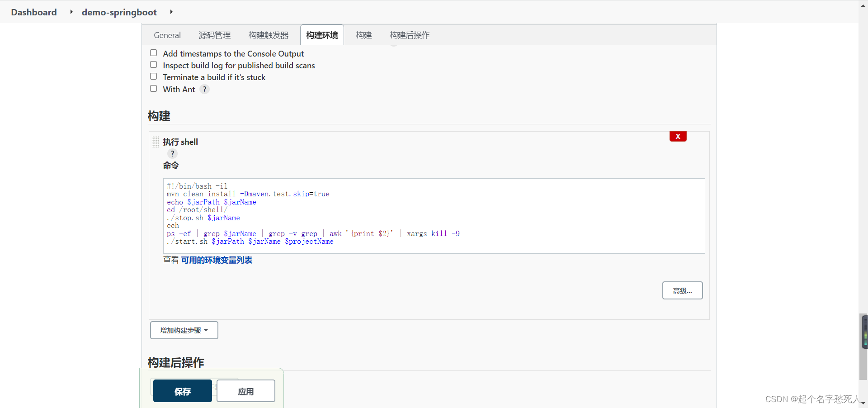Click the 'ps -ef | grep $jarName' line
868x408 pixels.
[313, 234]
